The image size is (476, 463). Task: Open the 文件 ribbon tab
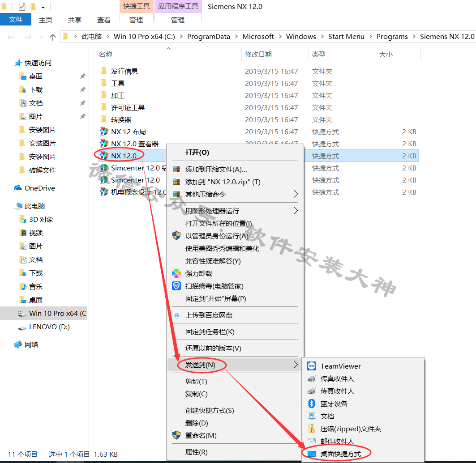[16, 20]
